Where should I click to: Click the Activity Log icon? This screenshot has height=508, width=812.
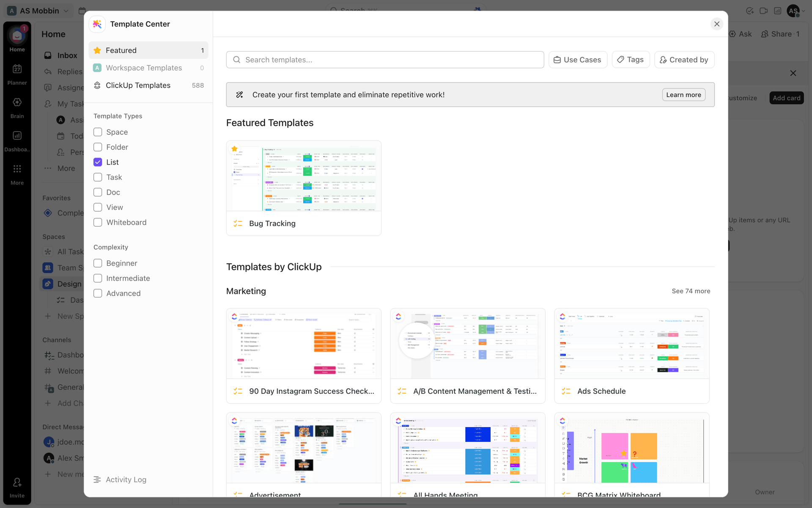[97, 480]
